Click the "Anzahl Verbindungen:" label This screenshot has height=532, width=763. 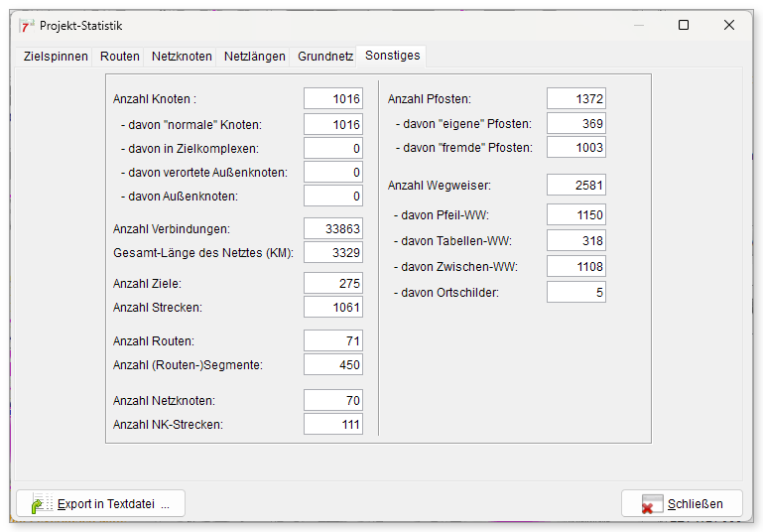tap(172, 229)
